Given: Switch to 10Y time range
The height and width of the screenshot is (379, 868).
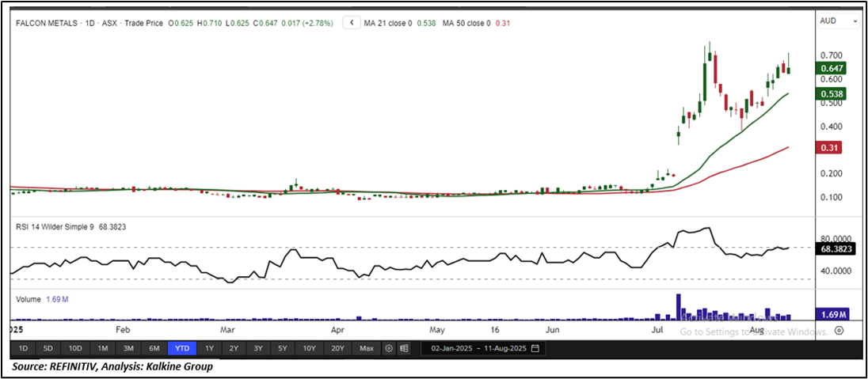Looking at the screenshot, I should (x=309, y=349).
